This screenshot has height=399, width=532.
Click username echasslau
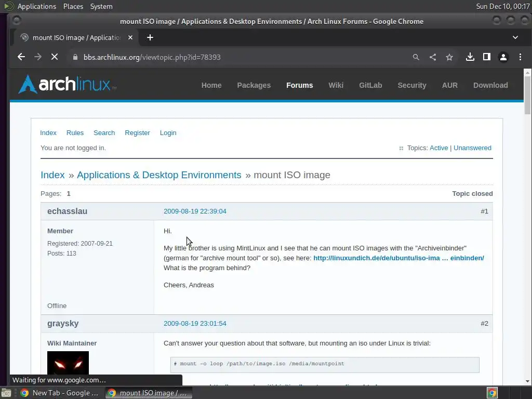[x=67, y=211]
